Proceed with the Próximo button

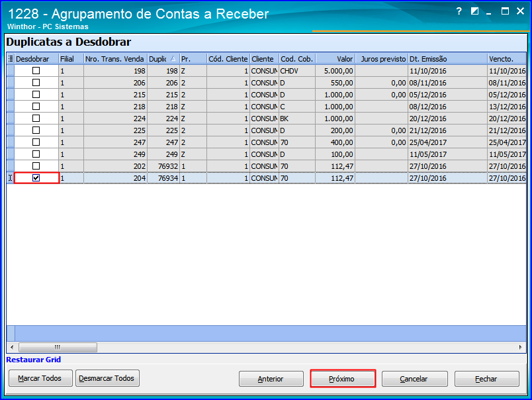343,379
